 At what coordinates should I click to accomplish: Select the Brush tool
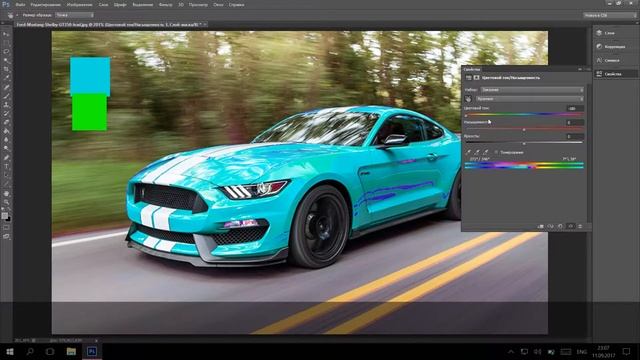(6, 96)
